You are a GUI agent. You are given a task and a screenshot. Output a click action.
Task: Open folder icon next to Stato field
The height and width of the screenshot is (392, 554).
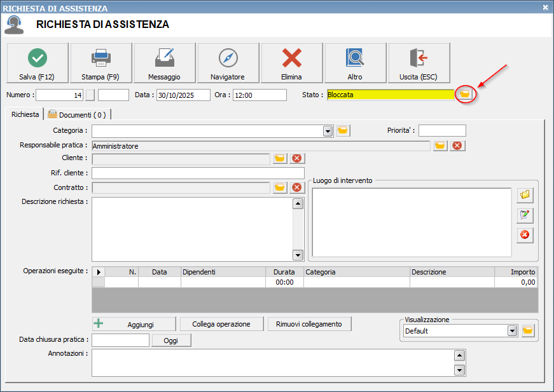(x=466, y=95)
